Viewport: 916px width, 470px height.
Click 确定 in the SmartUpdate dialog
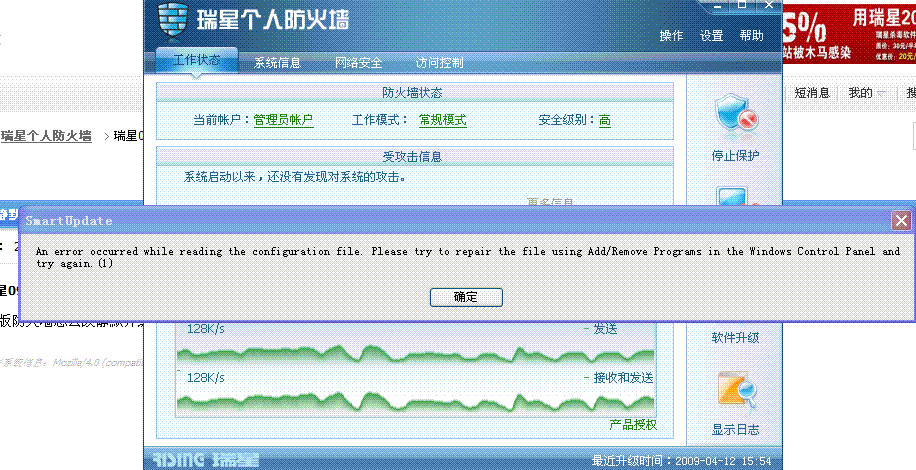466,297
